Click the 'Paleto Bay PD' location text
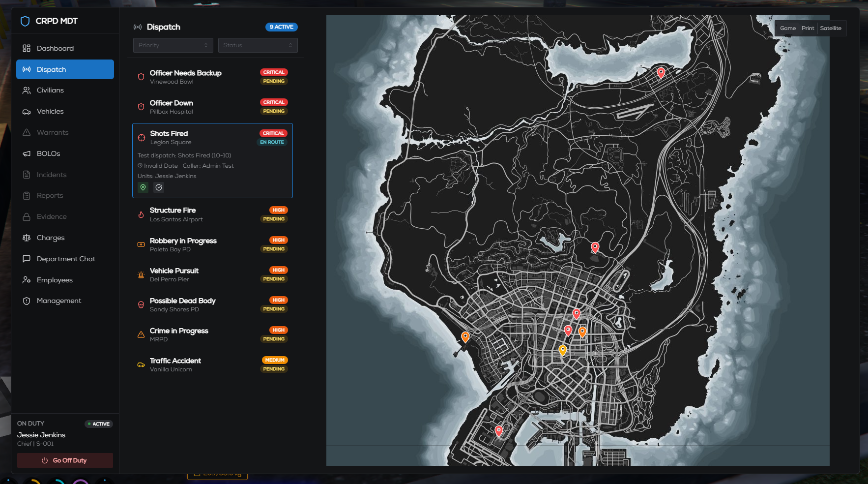 click(170, 249)
